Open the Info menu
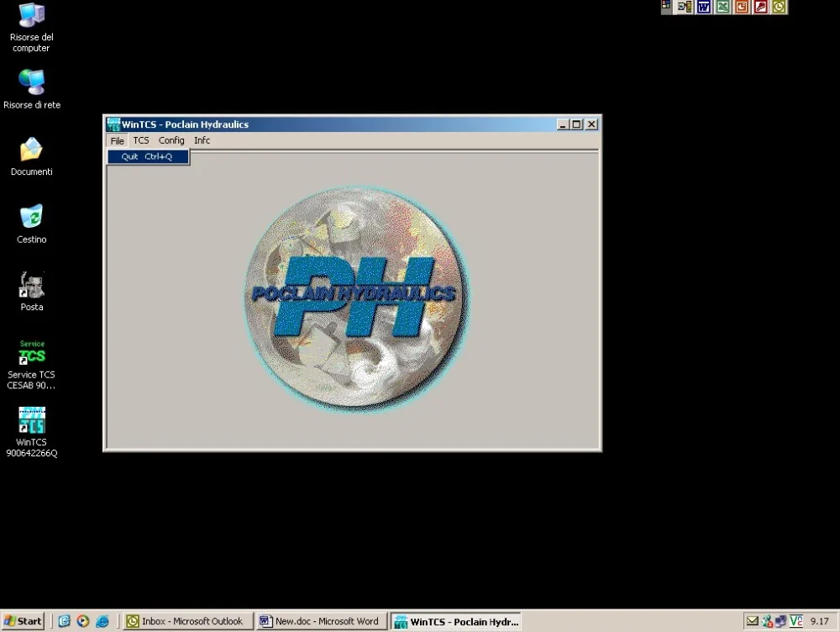 click(202, 140)
